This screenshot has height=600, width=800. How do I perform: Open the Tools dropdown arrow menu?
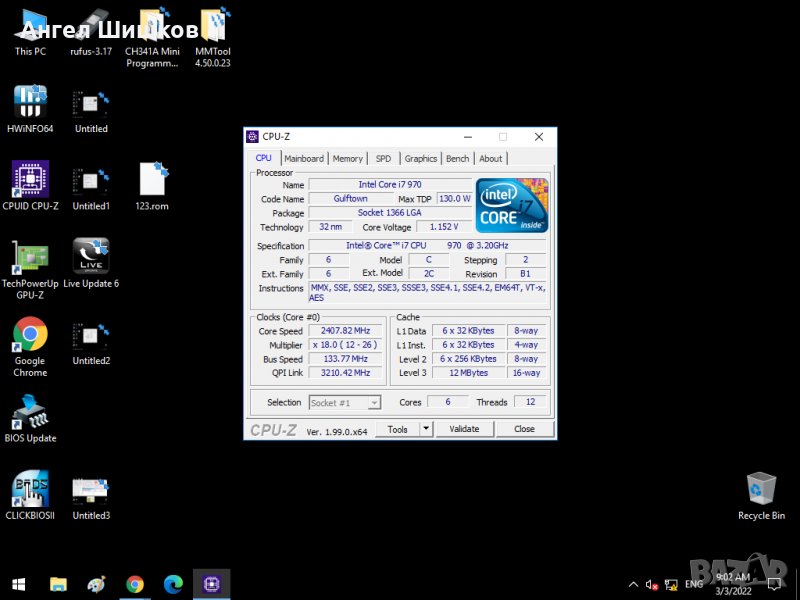point(425,429)
